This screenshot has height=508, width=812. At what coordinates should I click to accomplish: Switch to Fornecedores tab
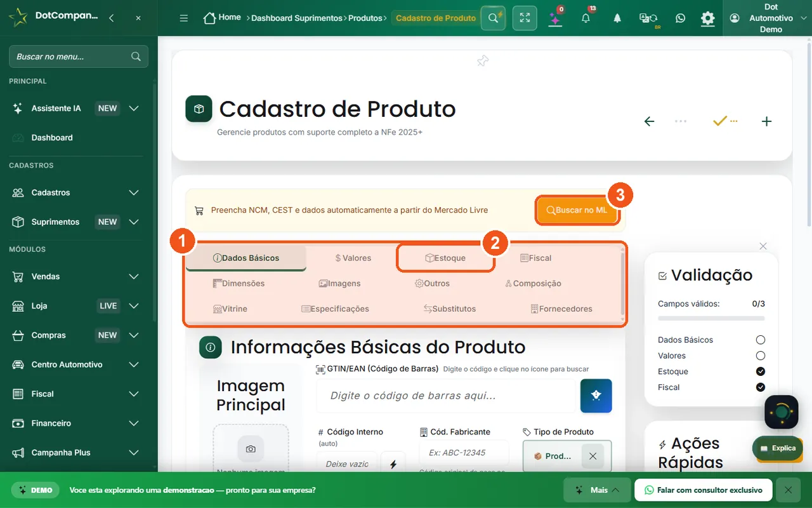[561, 309]
